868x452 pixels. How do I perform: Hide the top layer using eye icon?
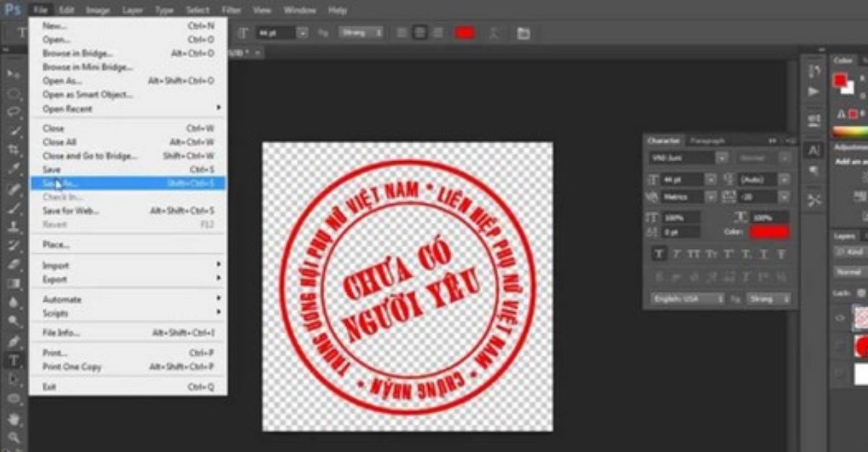pyautogui.click(x=840, y=317)
